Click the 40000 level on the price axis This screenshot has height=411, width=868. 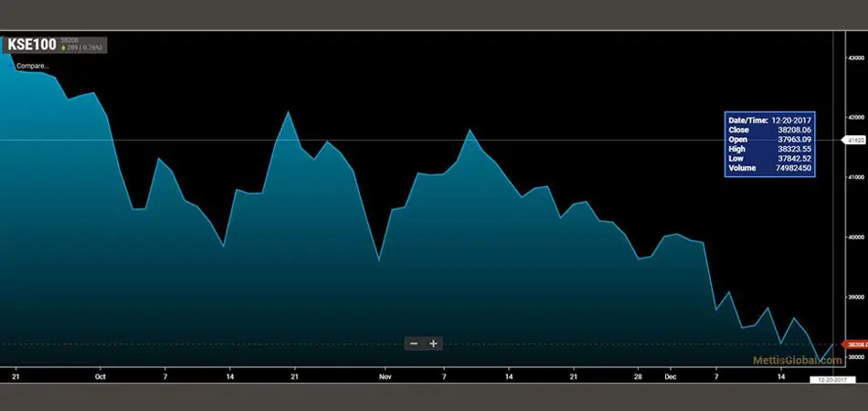point(856,237)
